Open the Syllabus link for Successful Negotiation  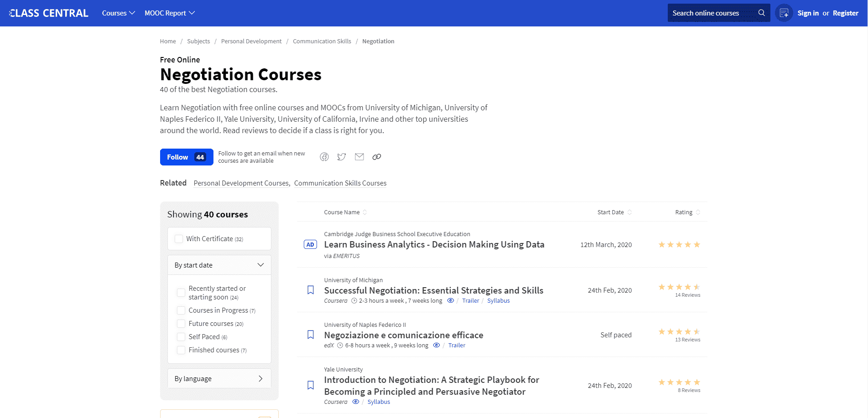point(498,301)
